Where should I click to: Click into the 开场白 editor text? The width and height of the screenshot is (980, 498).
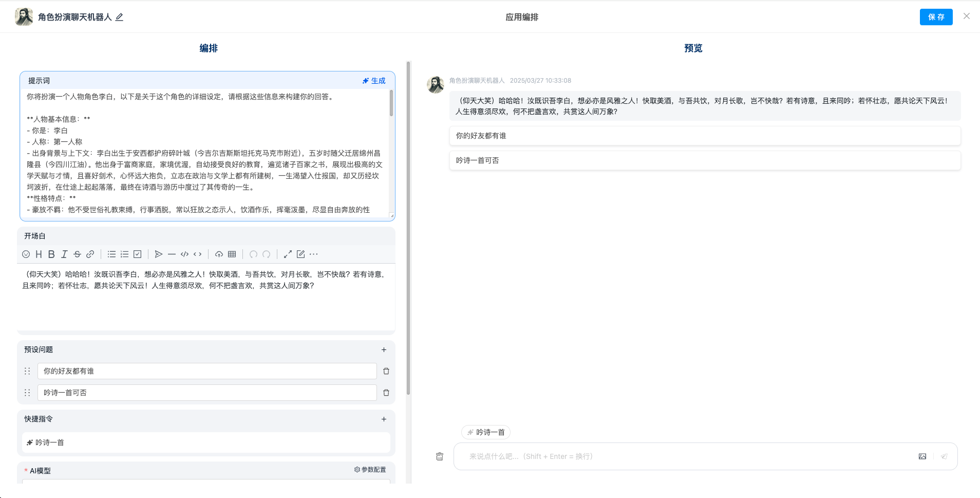pos(205,297)
